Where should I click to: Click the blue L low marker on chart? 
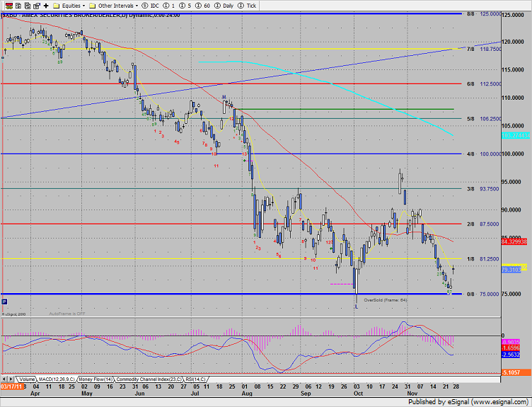click(357, 307)
